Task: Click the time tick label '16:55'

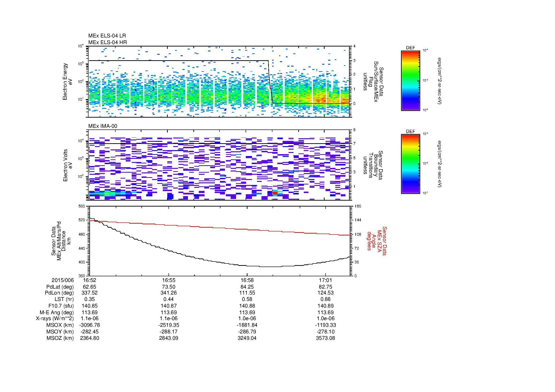Action: tap(168, 280)
